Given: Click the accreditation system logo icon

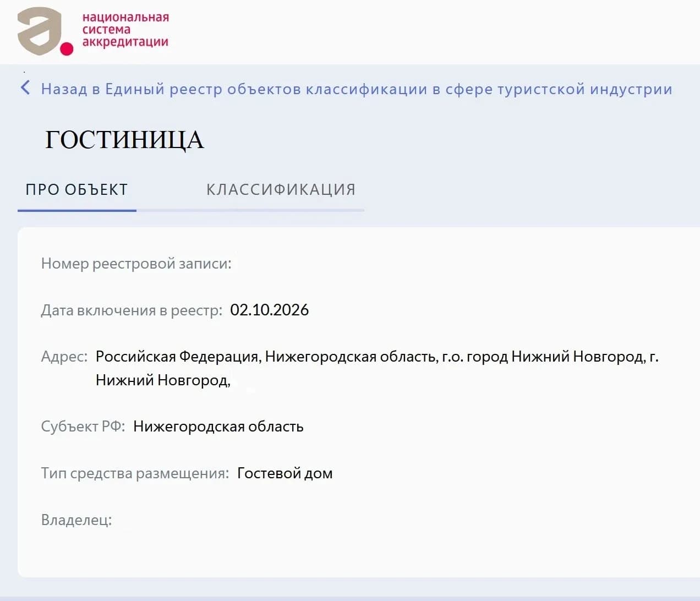Looking at the screenshot, I should (x=45, y=31).
